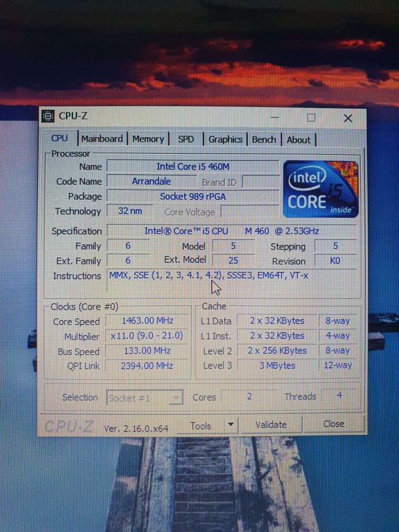
Task: Click the Level 2 '8-way' associativity value
Action: pos(338,350)
